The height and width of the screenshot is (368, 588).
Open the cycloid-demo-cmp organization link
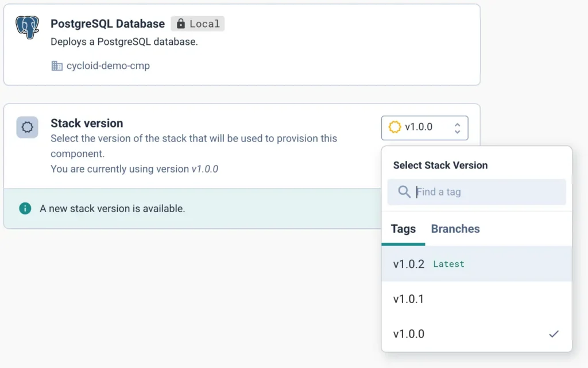point(108,66)
